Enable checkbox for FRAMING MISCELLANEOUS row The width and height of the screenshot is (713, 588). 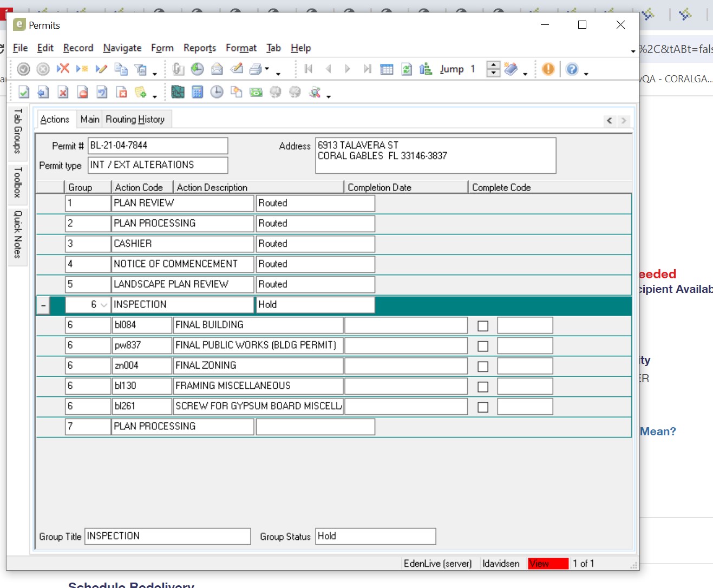pos(483,387)
